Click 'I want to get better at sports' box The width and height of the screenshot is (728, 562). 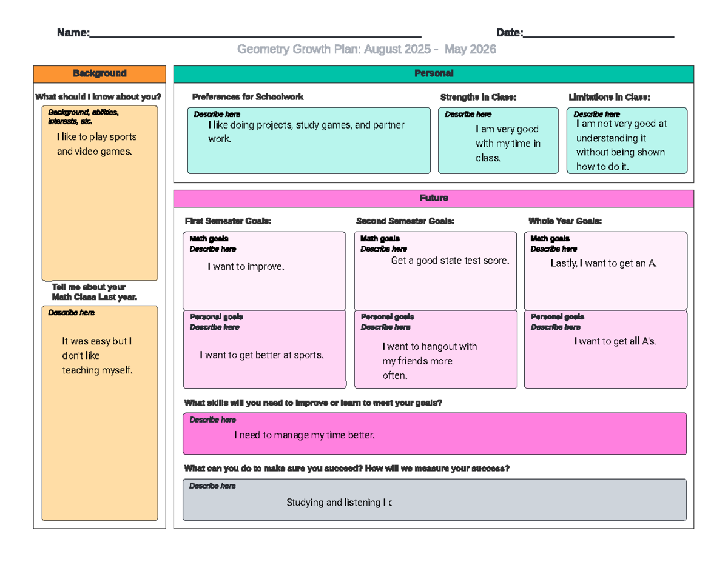click(265, 349)
